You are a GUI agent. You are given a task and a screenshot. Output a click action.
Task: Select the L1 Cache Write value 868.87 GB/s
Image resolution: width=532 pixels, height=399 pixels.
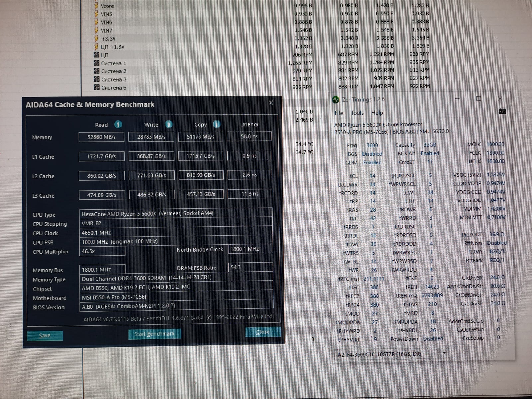pos(151,156)
